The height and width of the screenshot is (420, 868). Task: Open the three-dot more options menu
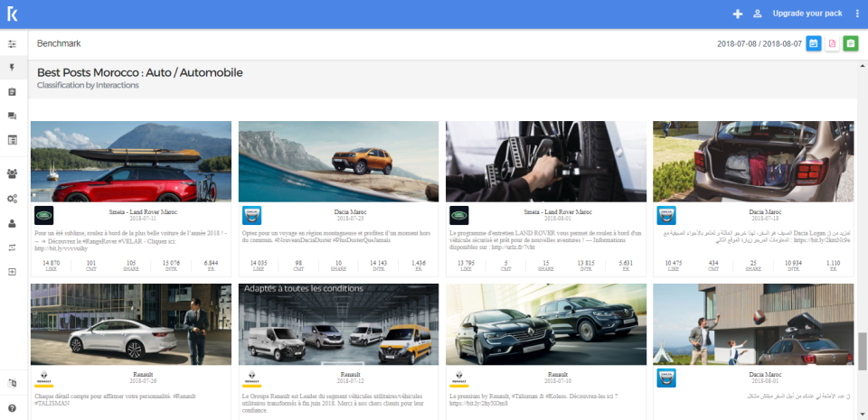(x=857, y=14)
